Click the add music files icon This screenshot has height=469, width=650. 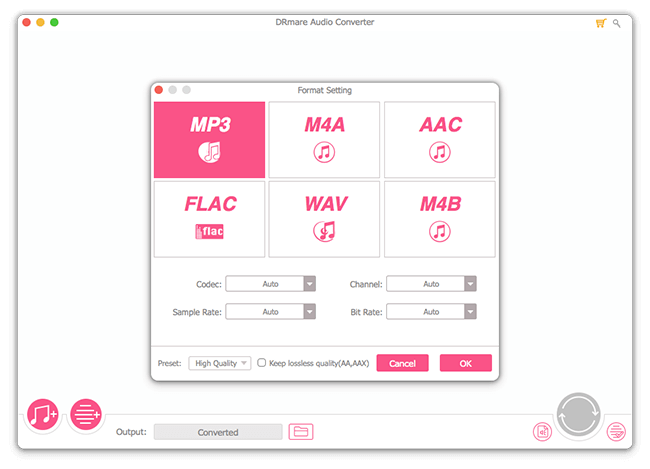point(42,414)
